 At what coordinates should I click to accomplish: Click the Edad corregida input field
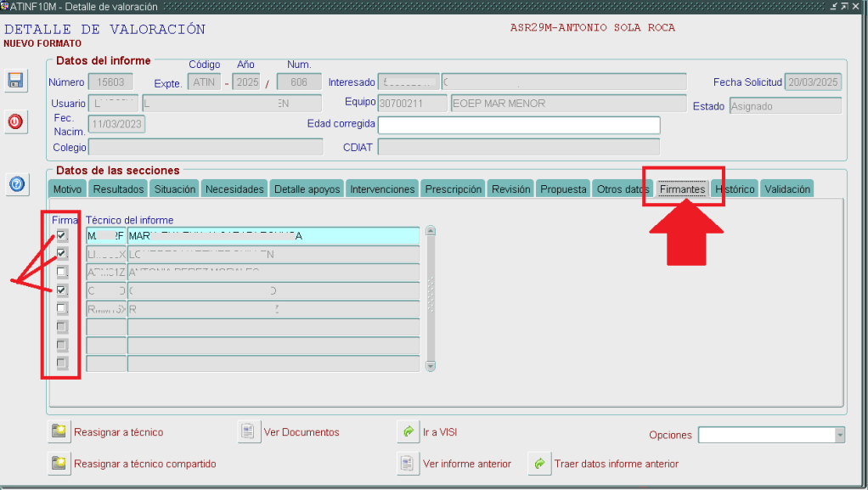[518, 125]
